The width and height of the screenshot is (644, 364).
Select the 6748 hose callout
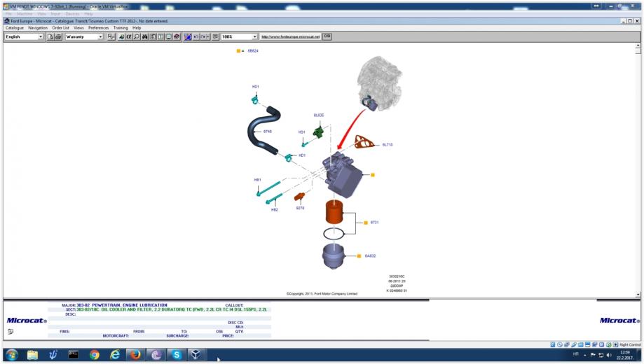tap(268, 132)
